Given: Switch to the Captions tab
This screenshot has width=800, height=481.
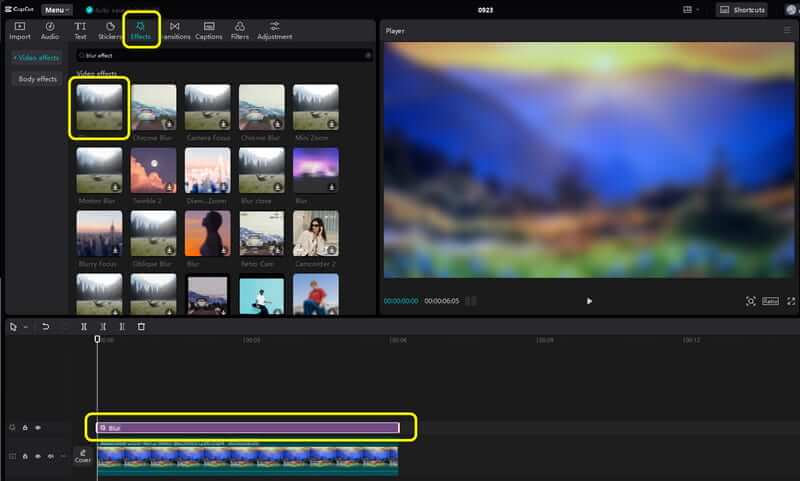Looking at the screenshot, I should (208, 30).
